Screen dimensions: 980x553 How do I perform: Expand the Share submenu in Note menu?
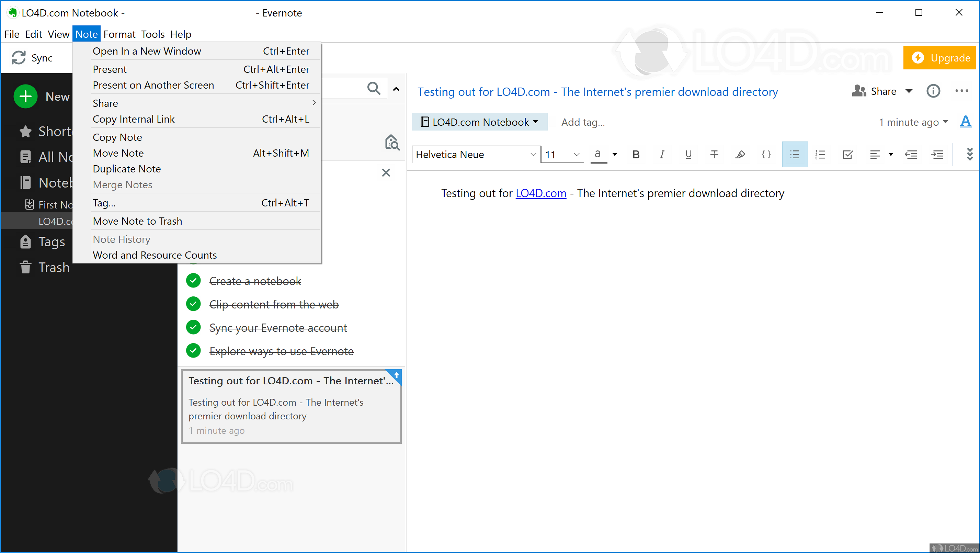coord(197,103)
